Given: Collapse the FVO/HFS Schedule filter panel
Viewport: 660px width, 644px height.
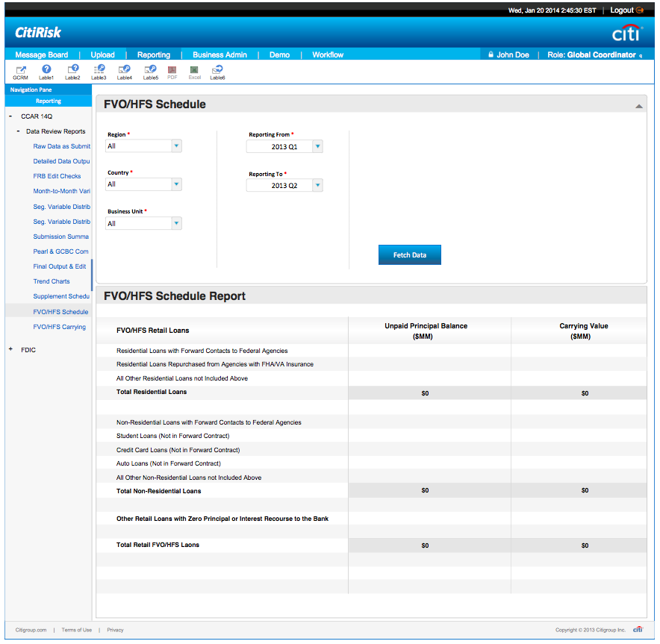Looking at the screenshot, I should 639,106.
